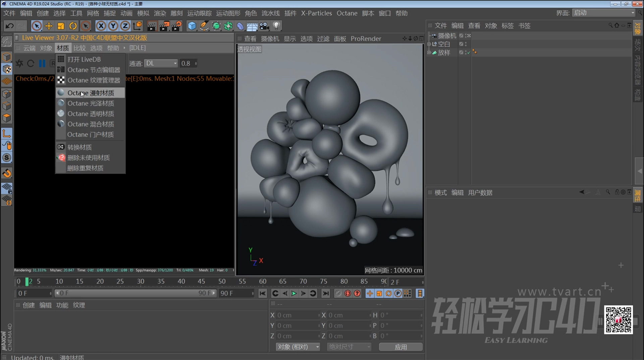
Task: Click Render View clapperboard icon
Action: pyautogui.click(x=152, y=26)
